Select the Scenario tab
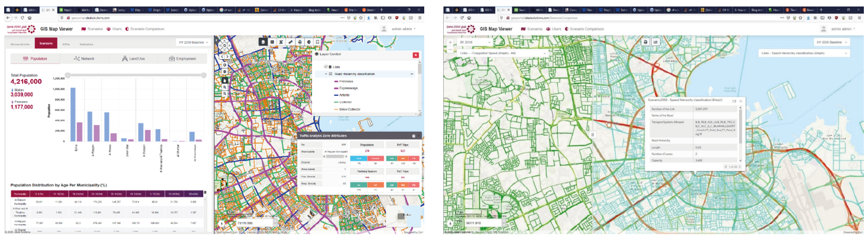Screen dimensions: 868x243 point(45,44)
